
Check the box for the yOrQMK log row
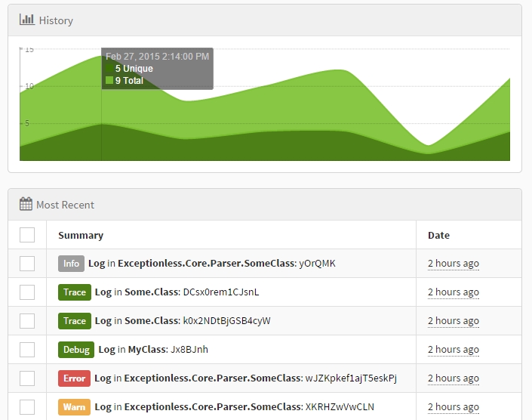27,264
